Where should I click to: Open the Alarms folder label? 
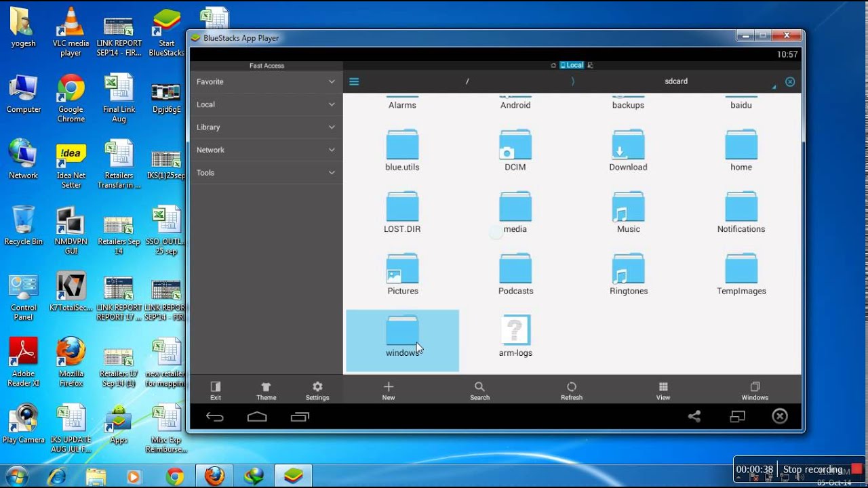coord(402,105)
